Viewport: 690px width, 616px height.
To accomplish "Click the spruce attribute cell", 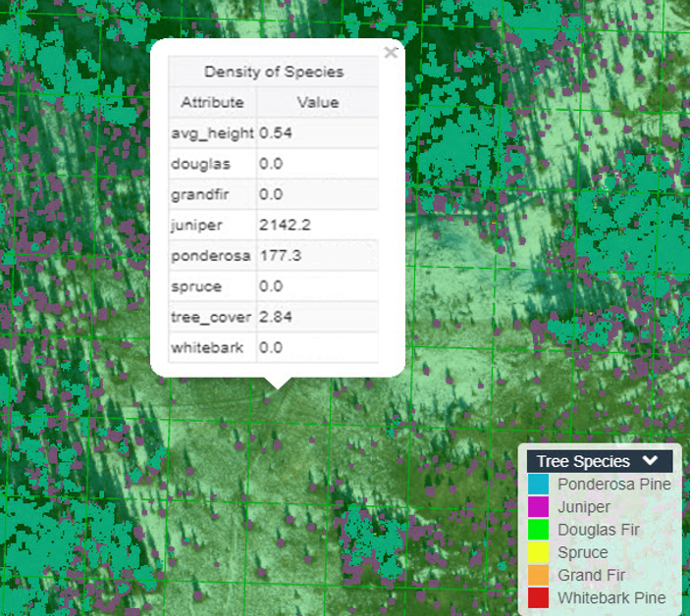I will click(213, 286).
